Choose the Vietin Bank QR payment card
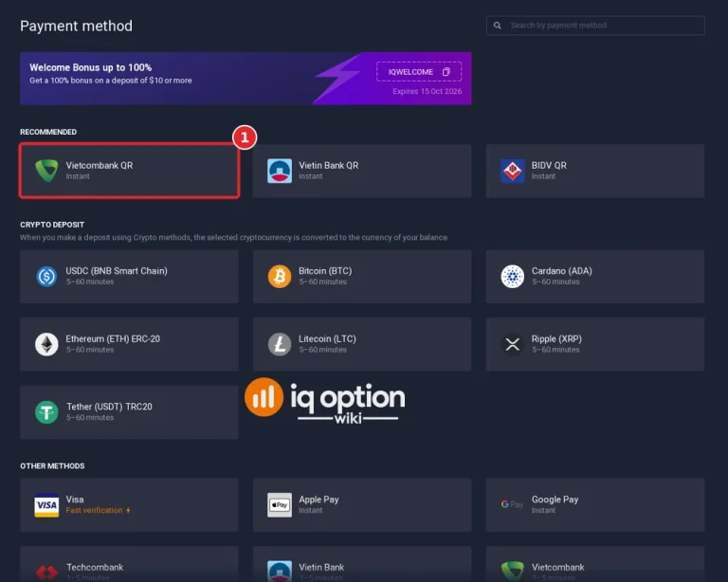This screenshot has height=582, width=728. (362, 171)
